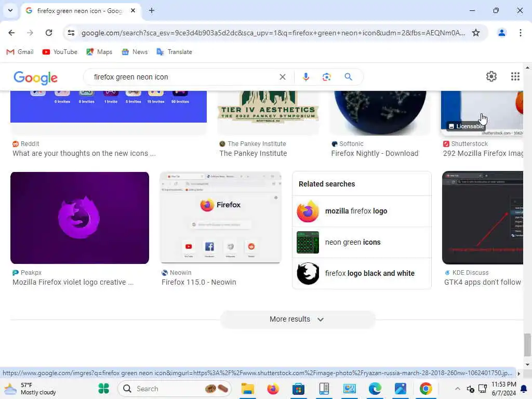Screen dimensions: 532x399
Task: Submit search with magnifier icon
Action: click(x=348, y=77)
